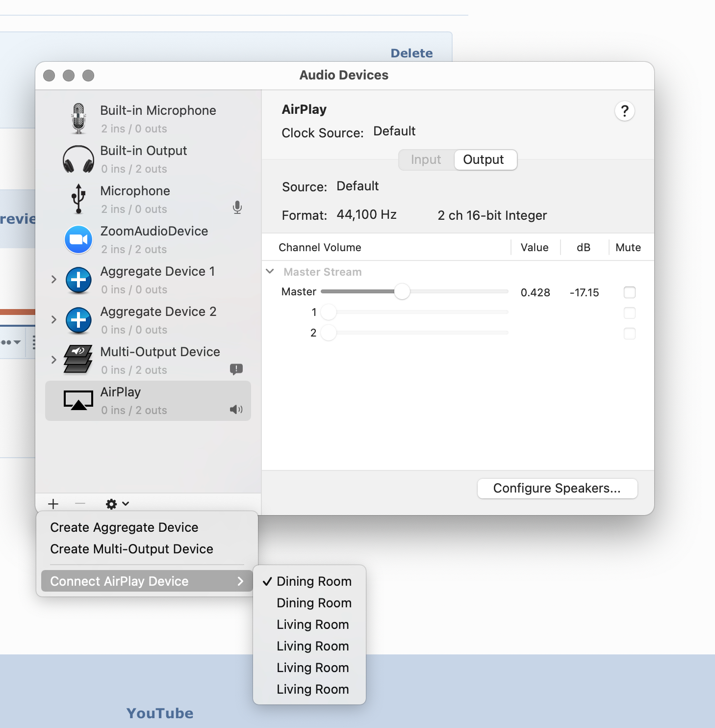Click the AirPlay speaker output indicator icon
The height and width of the screenshot is (728, 715).
[236, 410]
